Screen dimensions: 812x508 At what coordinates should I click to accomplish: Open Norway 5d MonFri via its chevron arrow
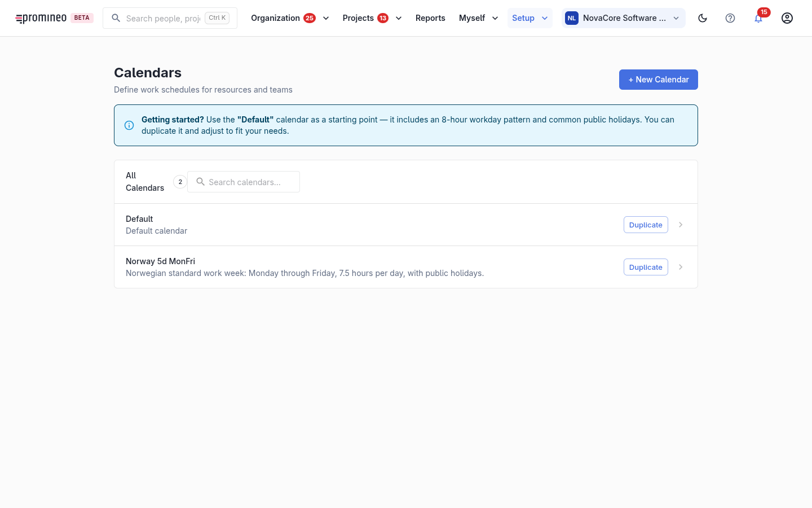681,267
